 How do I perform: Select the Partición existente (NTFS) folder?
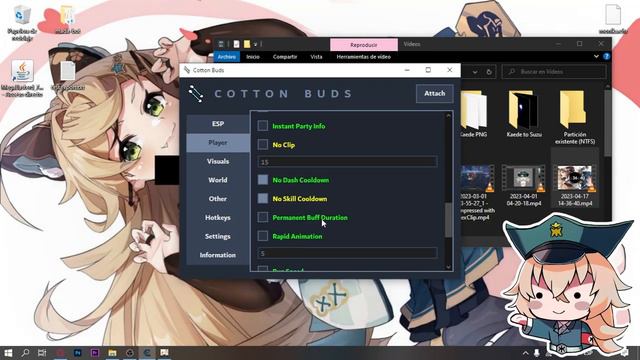pos(575,118)
